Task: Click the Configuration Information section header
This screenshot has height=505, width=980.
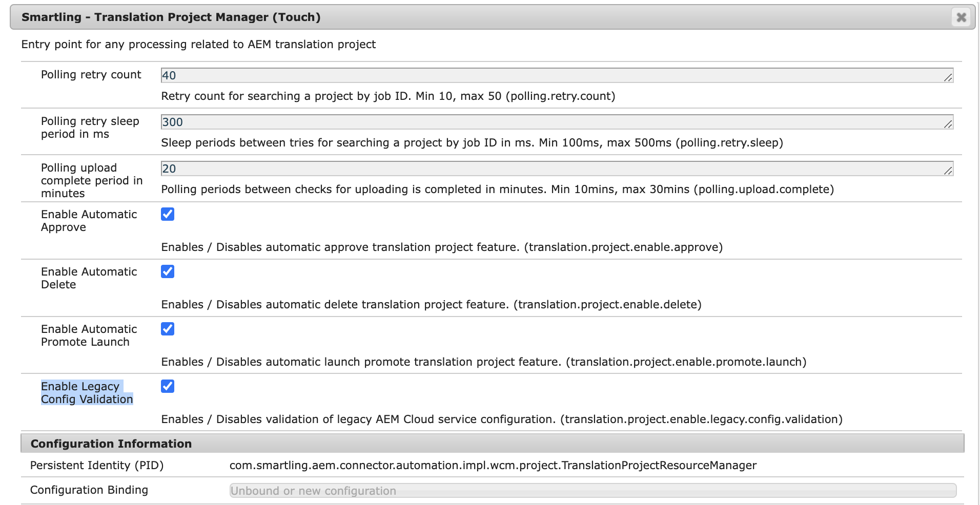Action: click(492, 444)
